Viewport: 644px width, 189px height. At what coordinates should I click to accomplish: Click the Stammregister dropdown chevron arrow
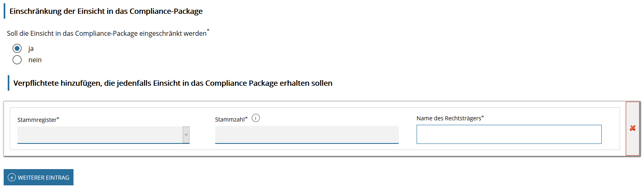186,135
